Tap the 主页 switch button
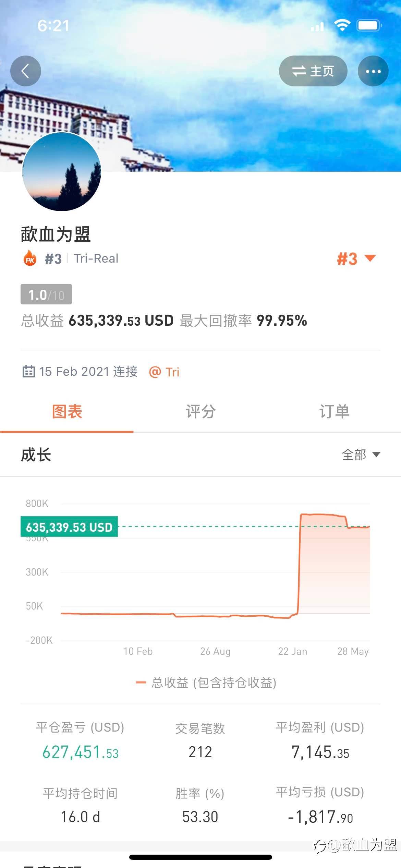The width and height of the screenshot is (401, 868). (x=313, y=71)
